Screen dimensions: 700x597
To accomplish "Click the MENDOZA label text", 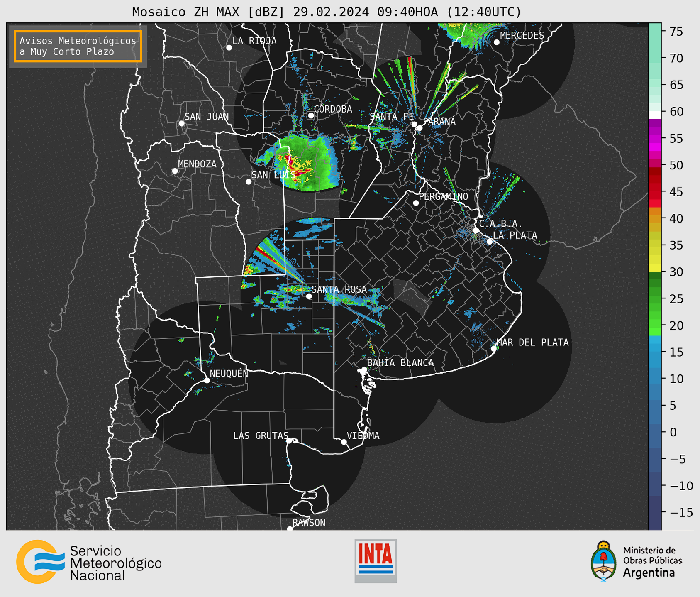I will [x=197, y=164].
